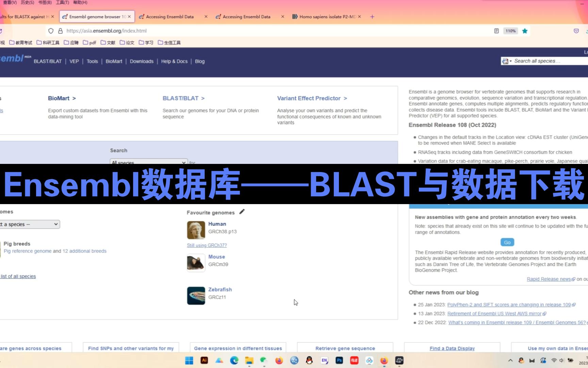Open the QQ penguin taskbar icon
This screenshot has height=368, width=588.
[309, 360]
